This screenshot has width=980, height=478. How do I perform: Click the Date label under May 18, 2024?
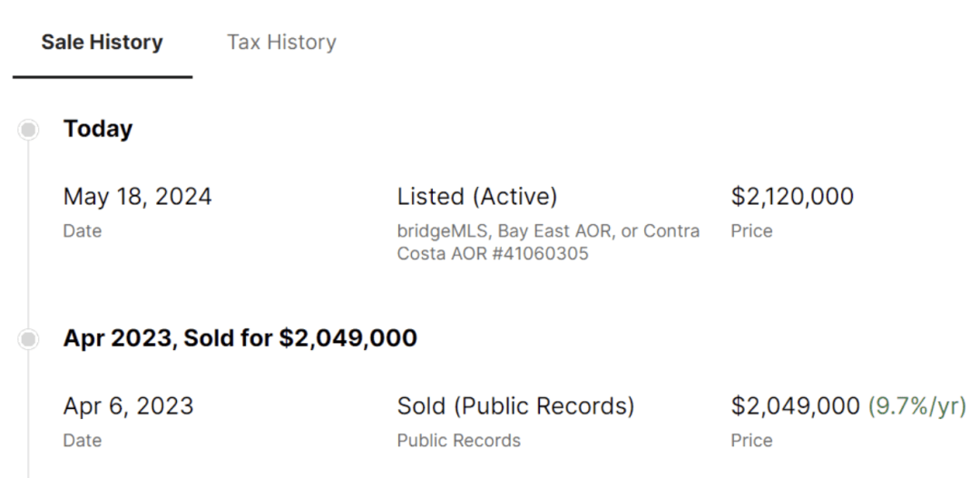coord(82,231)
